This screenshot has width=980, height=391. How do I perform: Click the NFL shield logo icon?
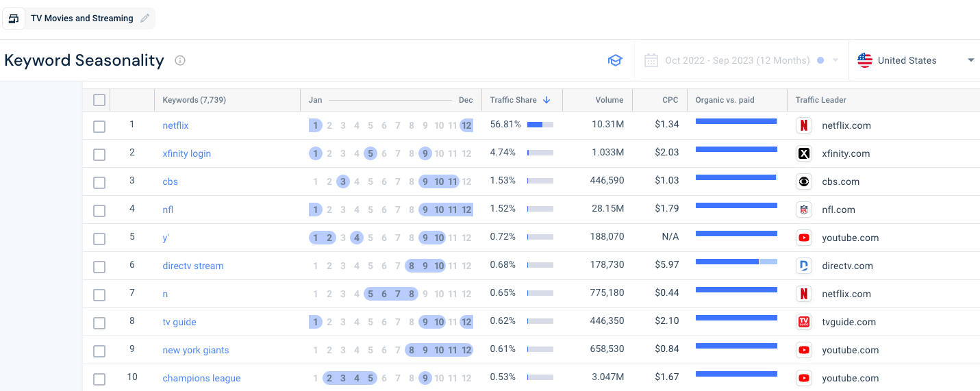804,210
